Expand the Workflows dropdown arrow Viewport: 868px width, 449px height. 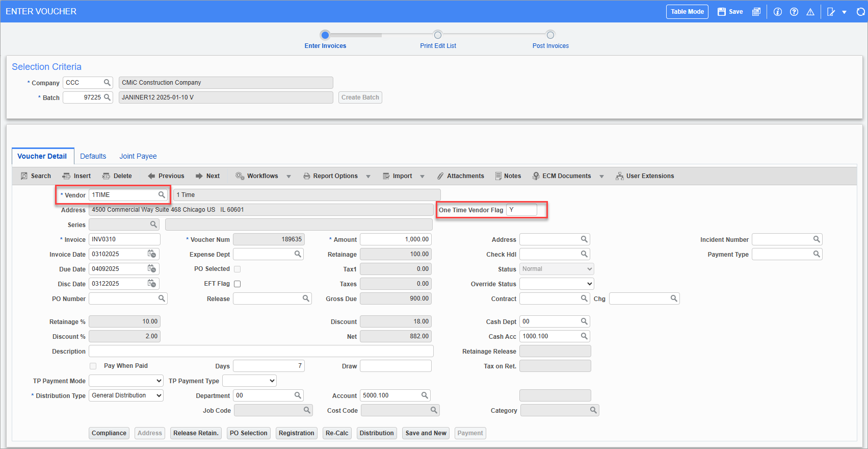point(288,177)
